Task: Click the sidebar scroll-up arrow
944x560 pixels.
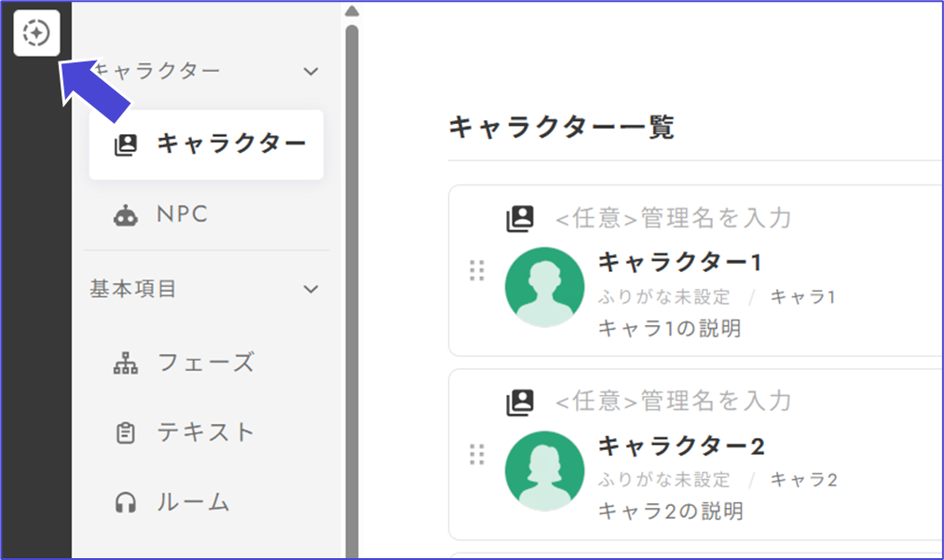Action: tap(351, 12)
